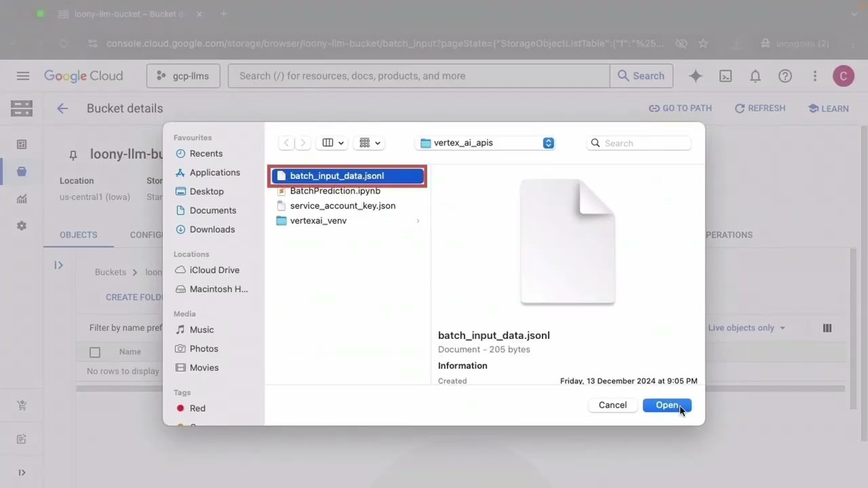Click the Buckets breadcrumb

click(111, 272)
